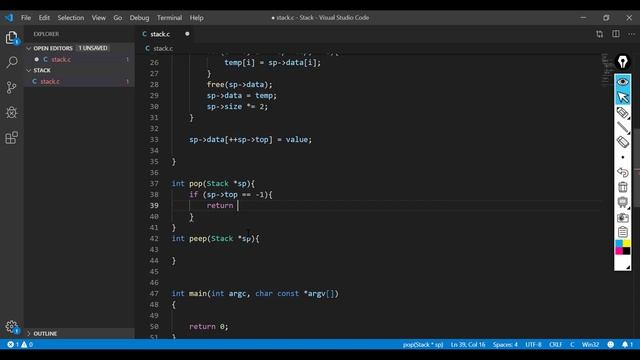The height and width of the screenshot is (360, 640).
Task: Click the 'return 0;' code line
Action: [209, 327]
